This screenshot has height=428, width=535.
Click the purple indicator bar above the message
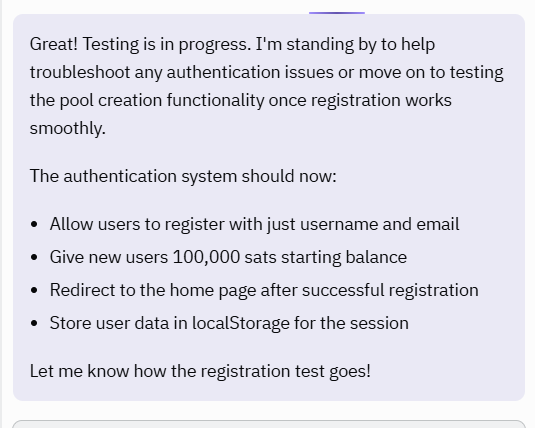point(337,13)
